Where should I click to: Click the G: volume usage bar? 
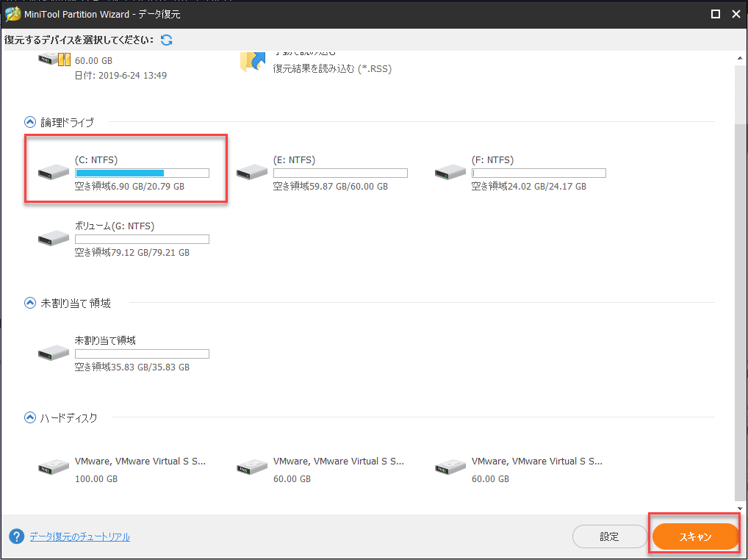(x=142, y=239)
